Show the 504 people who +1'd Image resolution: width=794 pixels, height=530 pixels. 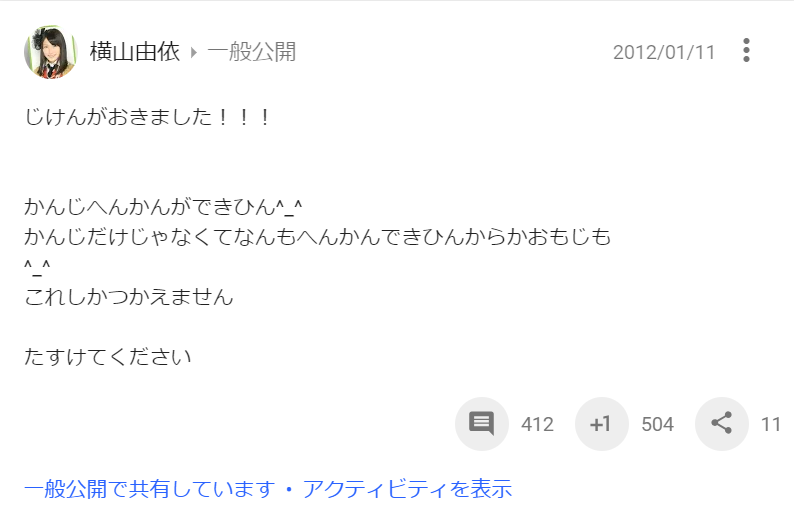(657, 424)
